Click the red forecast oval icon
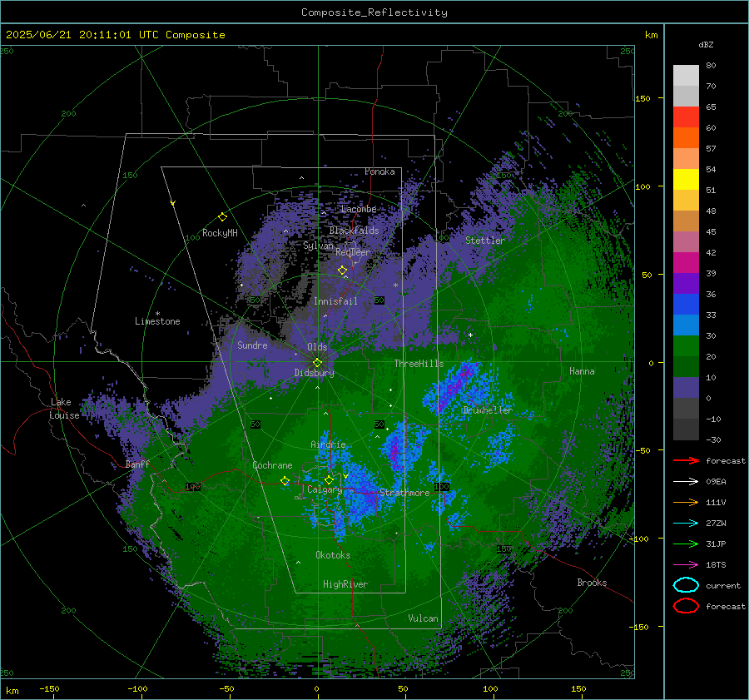Viewport: 749px width, 700px height. [x=686, y=606]
